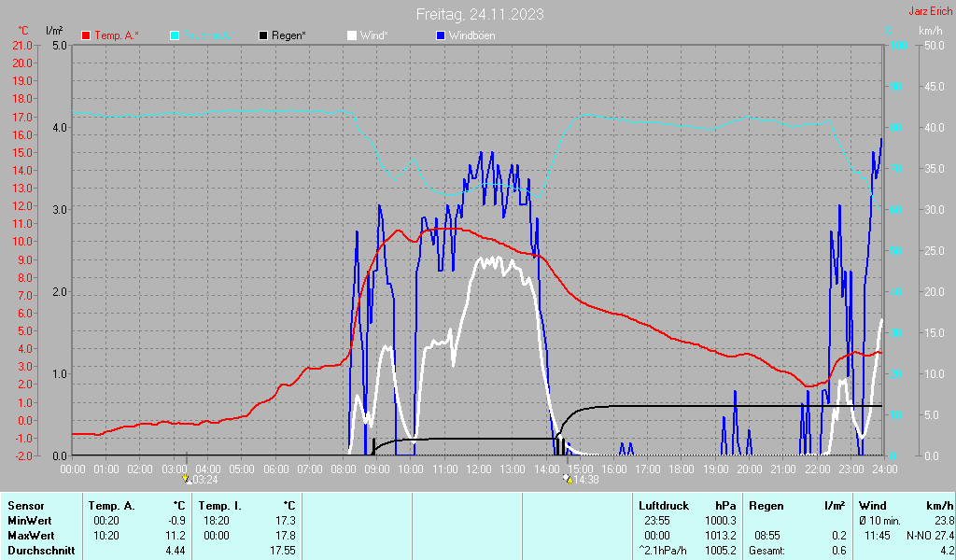Click the 12:00 time axis label

[479, 469]
